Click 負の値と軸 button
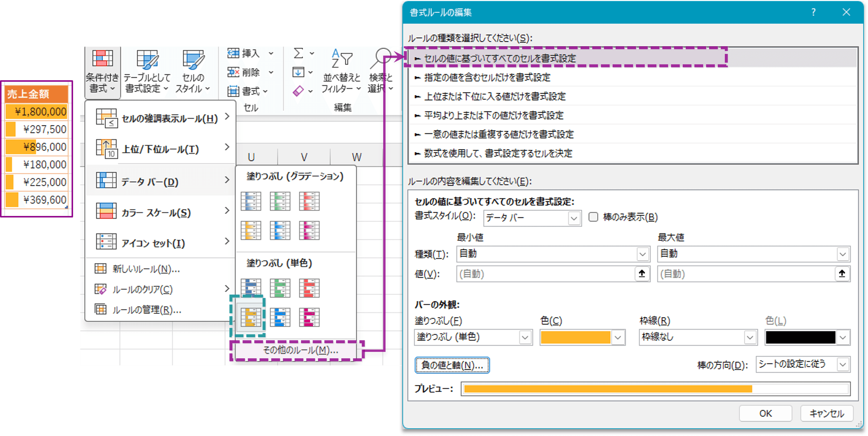 tap(452, 365)
